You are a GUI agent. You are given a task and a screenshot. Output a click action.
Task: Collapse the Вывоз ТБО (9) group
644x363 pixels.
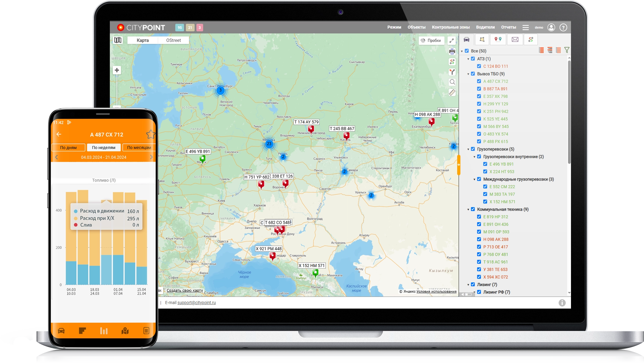468,74
